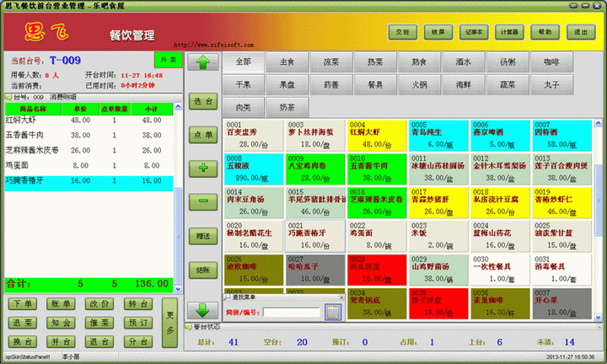607x364 pixels.
Task: Select the 主食 category tab
Action: 287,62
